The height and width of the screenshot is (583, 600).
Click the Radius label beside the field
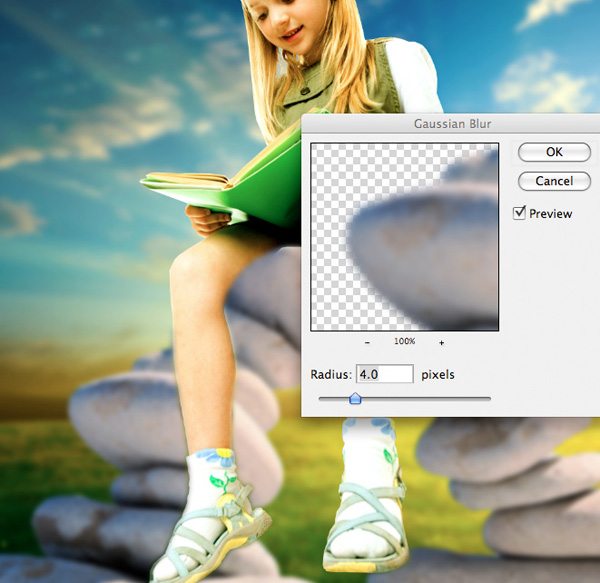pos(331,374)
